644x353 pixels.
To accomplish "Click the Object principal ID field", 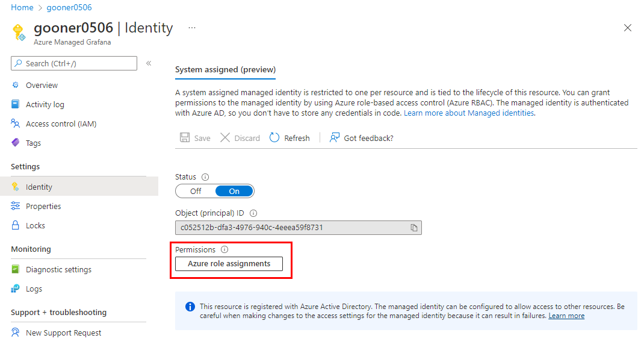I will point(299,228).
